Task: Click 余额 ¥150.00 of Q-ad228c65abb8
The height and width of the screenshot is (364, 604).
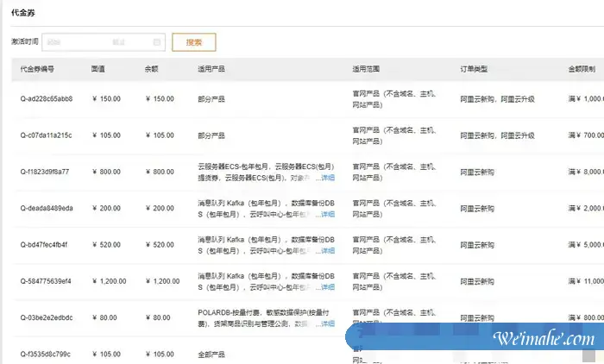Action: coord(160,99)
